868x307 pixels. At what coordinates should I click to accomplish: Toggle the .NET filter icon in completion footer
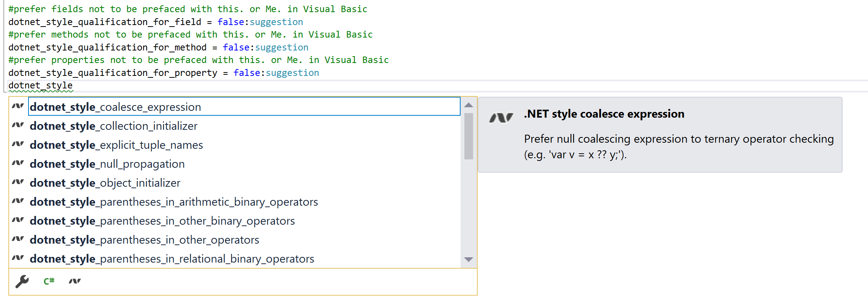pos(75,281)
